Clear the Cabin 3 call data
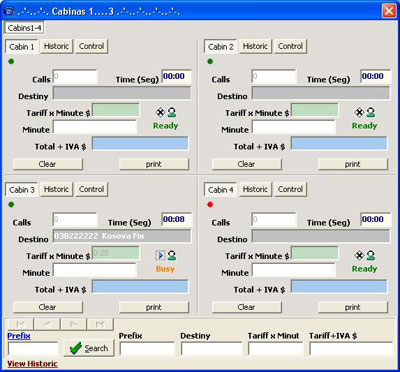Image resolution: width=400 pixels, height=372 pixels. (48, 307)
